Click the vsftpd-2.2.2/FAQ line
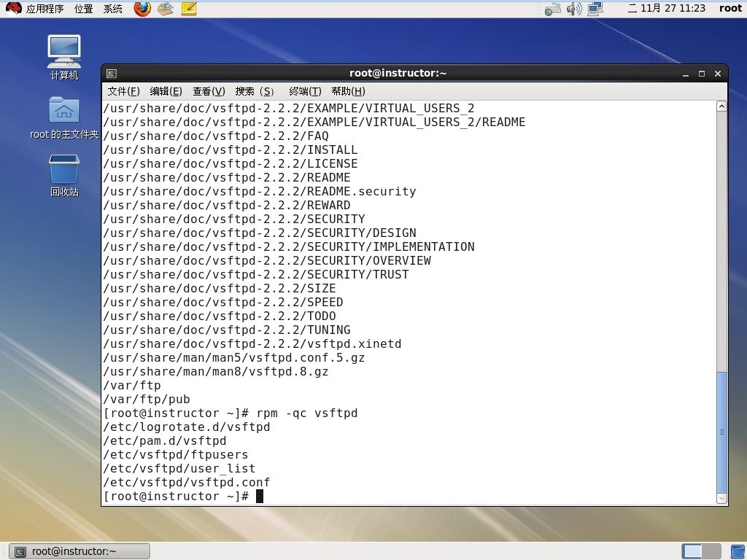 (x=216, y=136)
